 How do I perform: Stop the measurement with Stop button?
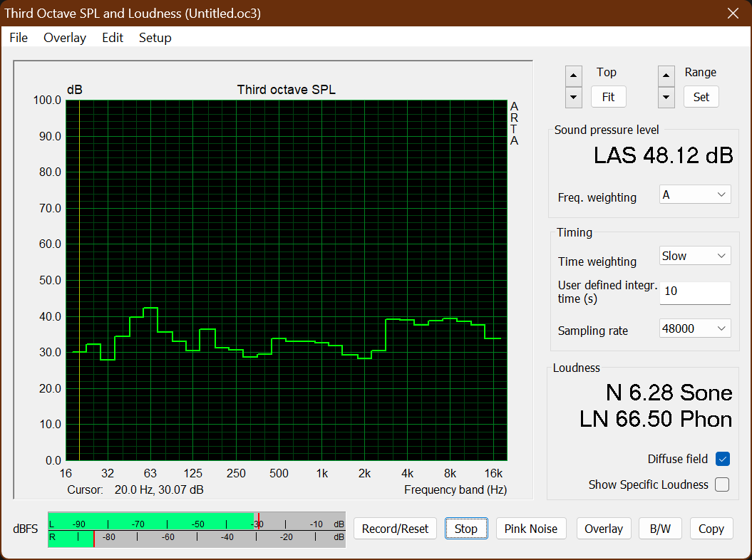point(466,529)
